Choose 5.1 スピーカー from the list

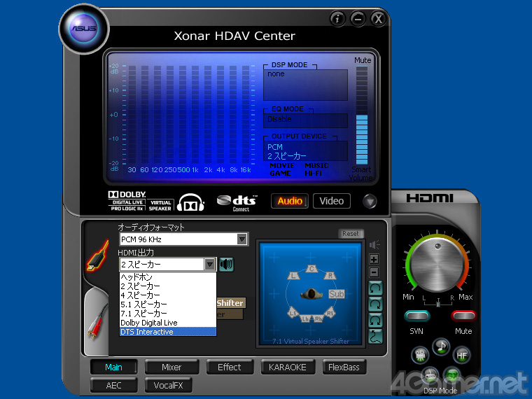tap(168, 304)
